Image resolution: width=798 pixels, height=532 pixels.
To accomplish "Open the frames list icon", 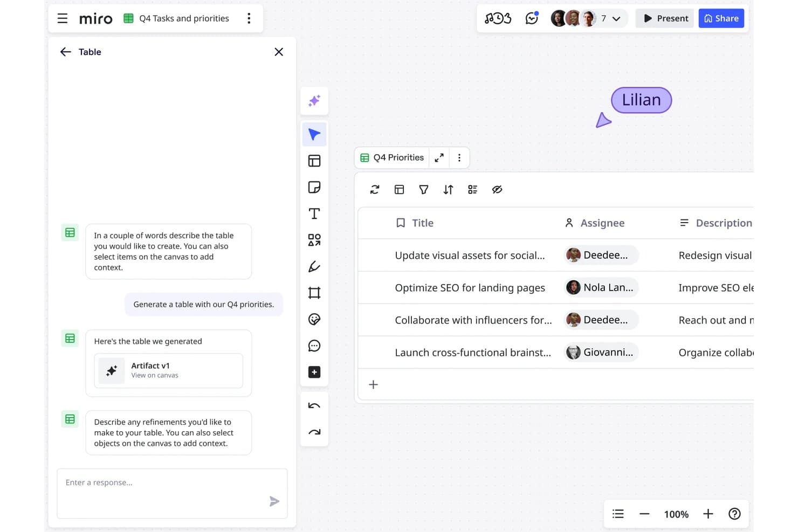I will coord(618,514).
